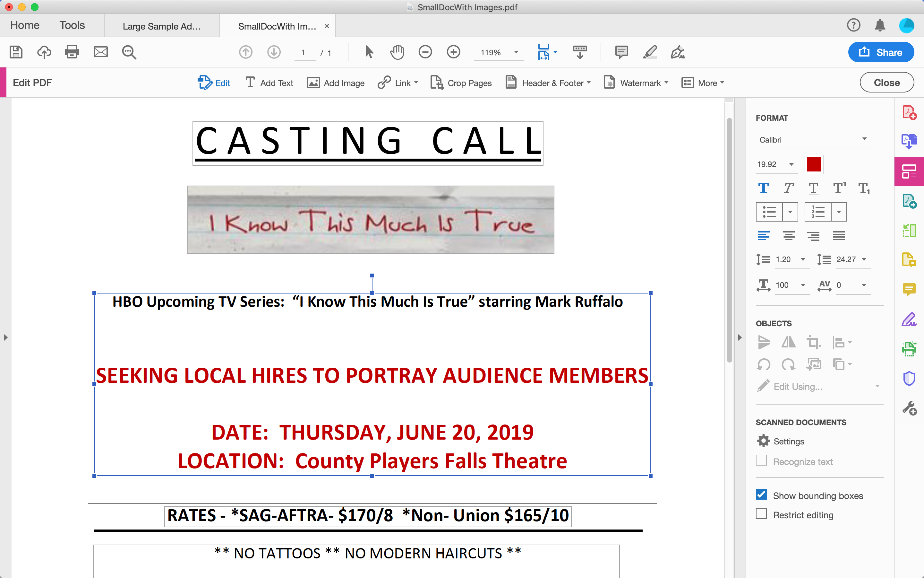Image resolution: width=924 pixels, height=578 pixels.
Task: Add a comment note icon
Action: click(x=621, y=52)
